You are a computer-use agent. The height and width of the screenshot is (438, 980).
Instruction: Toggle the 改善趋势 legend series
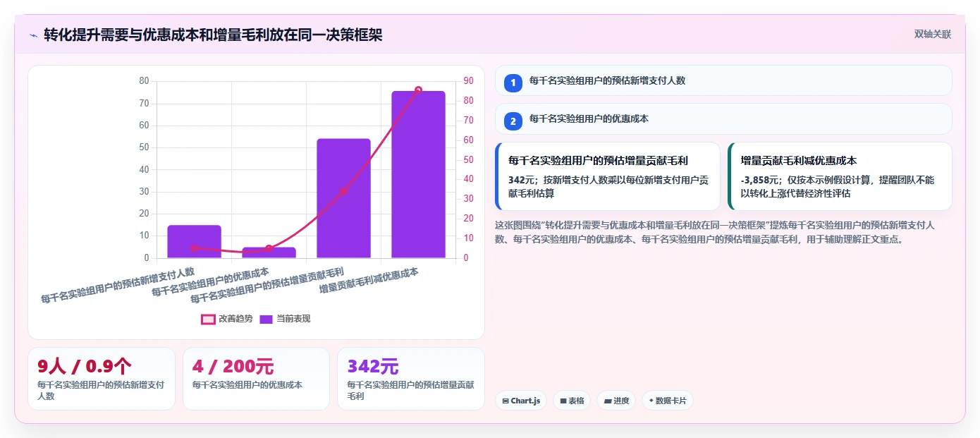[x=227, y=319]
